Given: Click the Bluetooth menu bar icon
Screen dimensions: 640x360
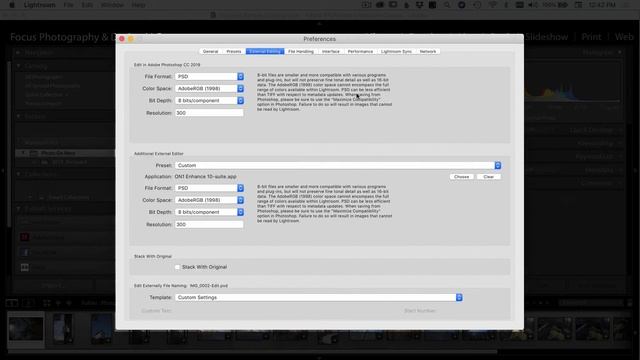Looking at the screenshot, I should (506, 5).
